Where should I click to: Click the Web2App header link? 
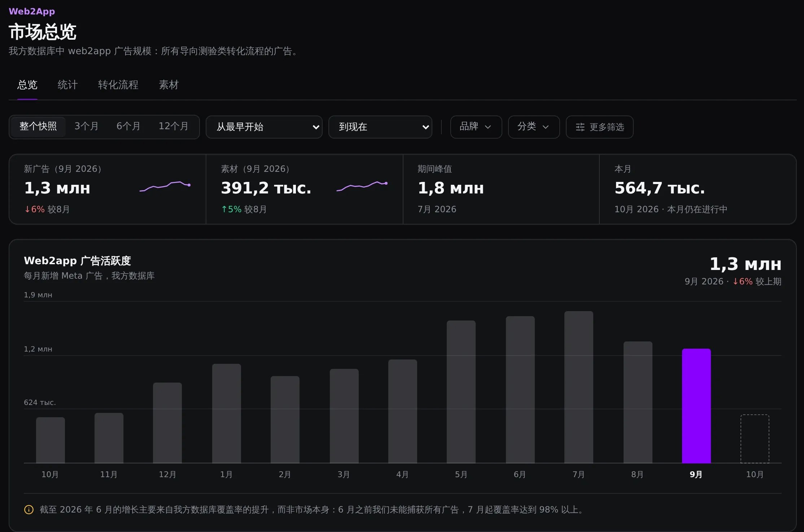(x=32, y=12)
